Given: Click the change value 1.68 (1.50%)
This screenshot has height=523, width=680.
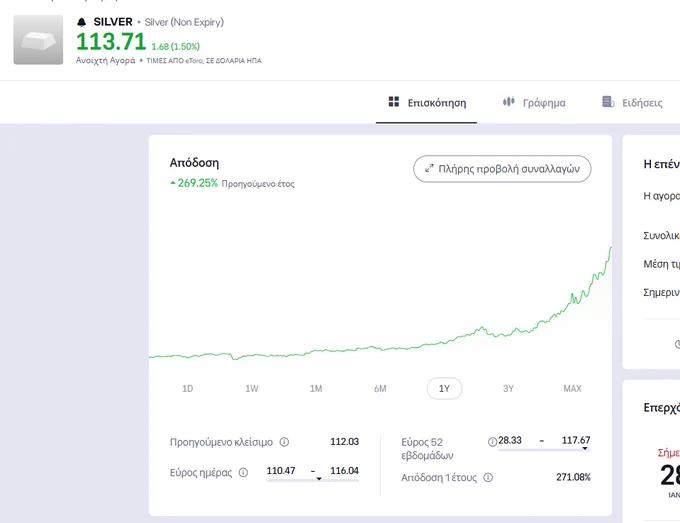Looking at the screenshot, I should point(176,46).
